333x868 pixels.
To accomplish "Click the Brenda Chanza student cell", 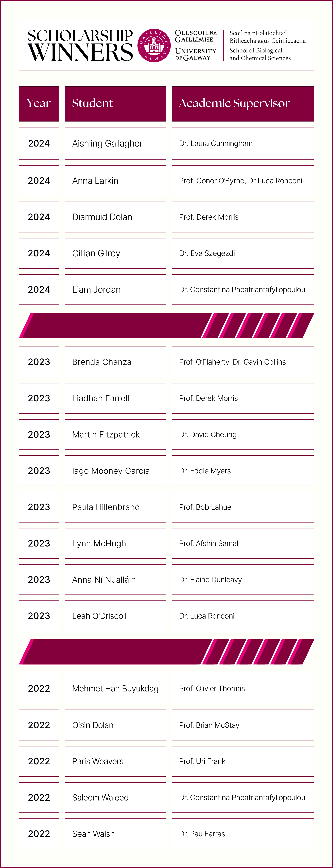I will pyautogui.click(x=115, y=362).
